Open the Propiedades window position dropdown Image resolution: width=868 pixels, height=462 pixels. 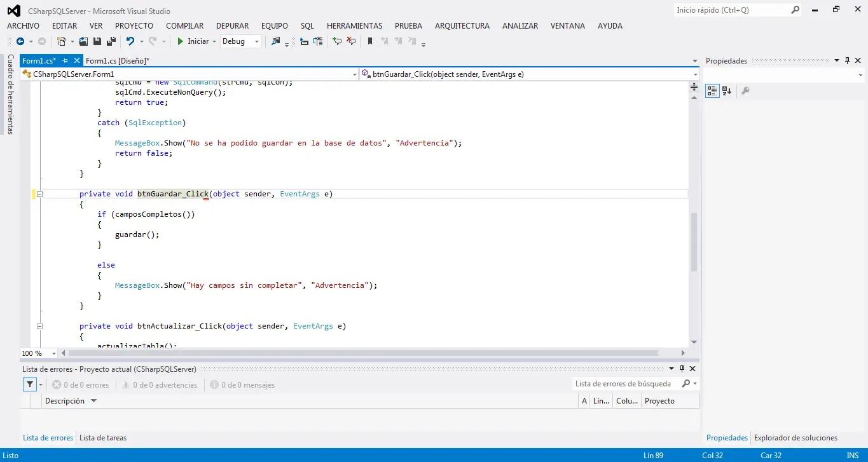(x=836, y=61)
